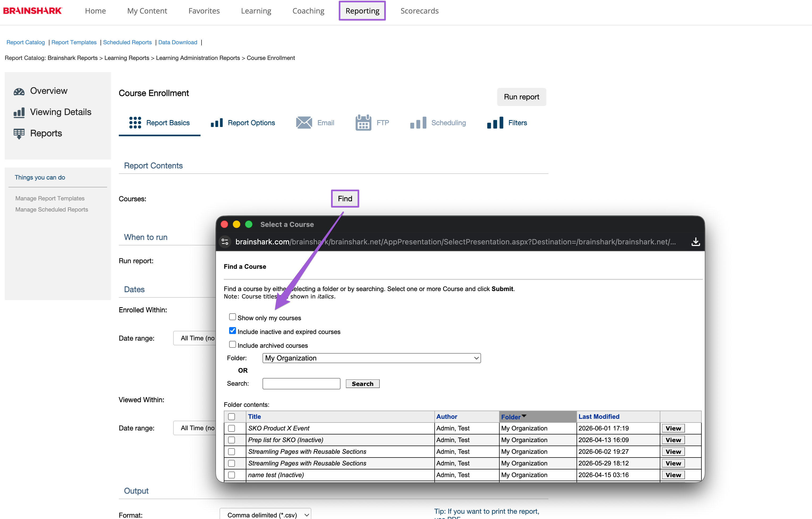The height and width of the screenshot is (519, 812).
Task: Go to the Home menu
Action: [x=95, y=11]
